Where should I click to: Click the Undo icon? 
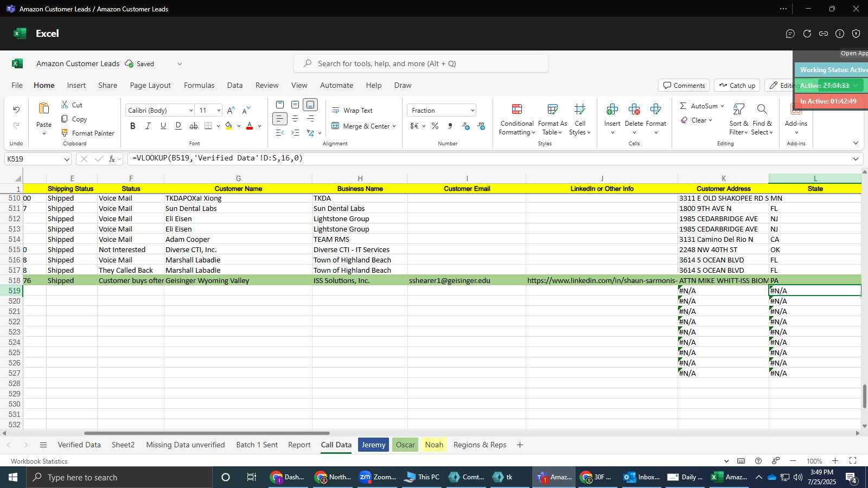click(x=16, y=110)
